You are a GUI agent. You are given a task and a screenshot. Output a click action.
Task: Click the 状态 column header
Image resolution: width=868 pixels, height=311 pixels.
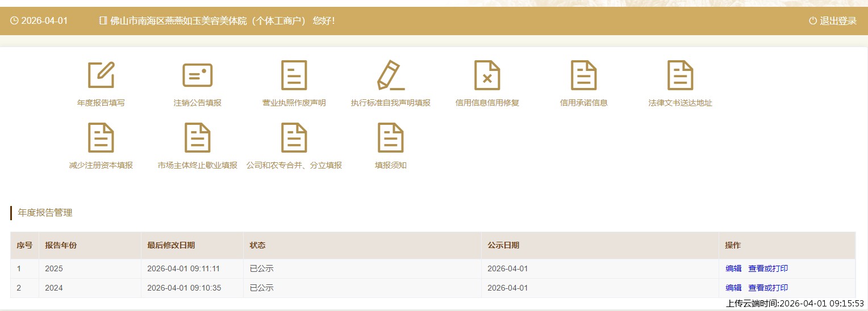pos(257,246)
